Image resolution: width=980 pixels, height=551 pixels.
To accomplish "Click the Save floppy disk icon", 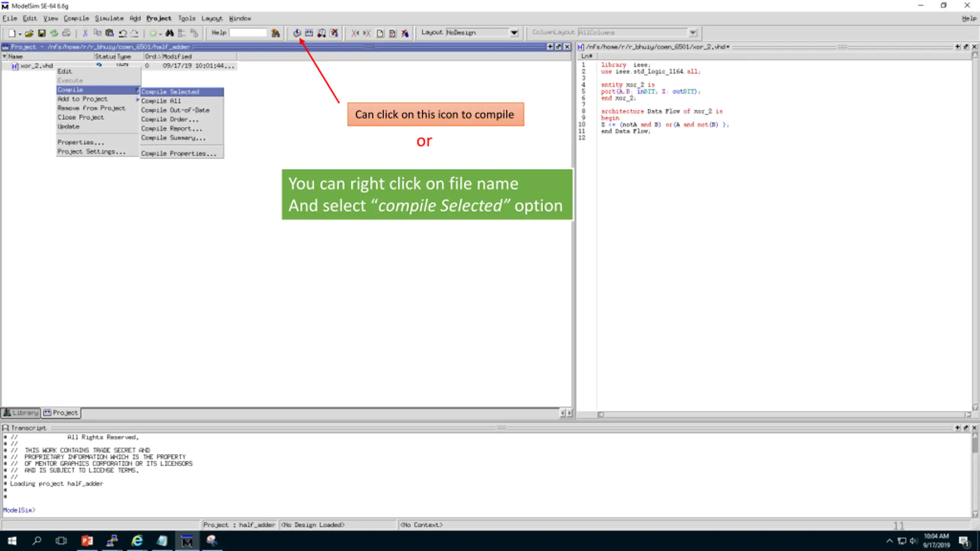I will pyautogui.click(x=42, y=33).
